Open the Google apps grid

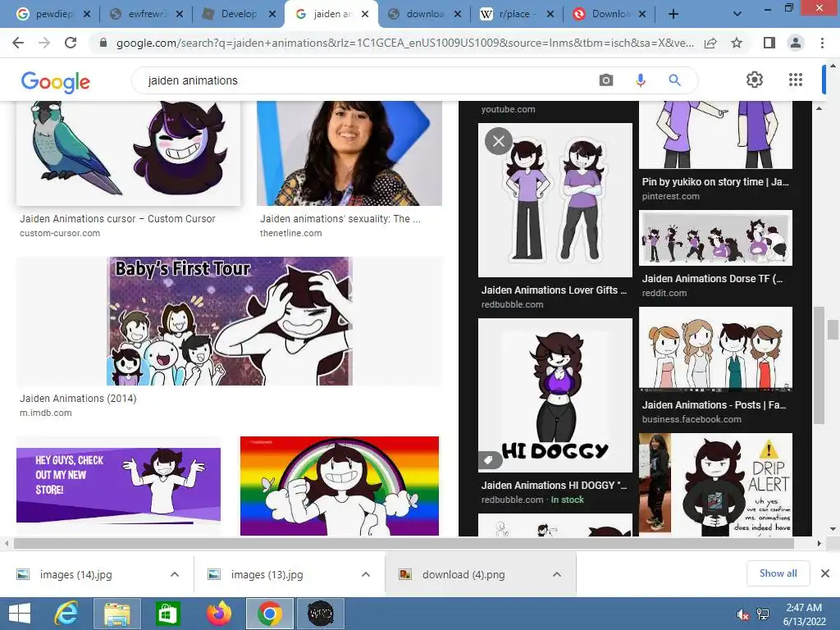796,80
